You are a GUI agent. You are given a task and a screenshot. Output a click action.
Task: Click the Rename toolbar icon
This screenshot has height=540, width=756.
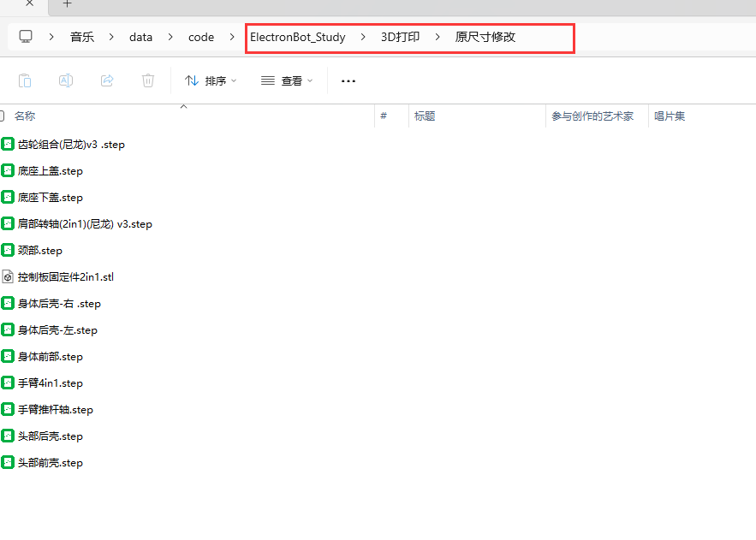66,80
